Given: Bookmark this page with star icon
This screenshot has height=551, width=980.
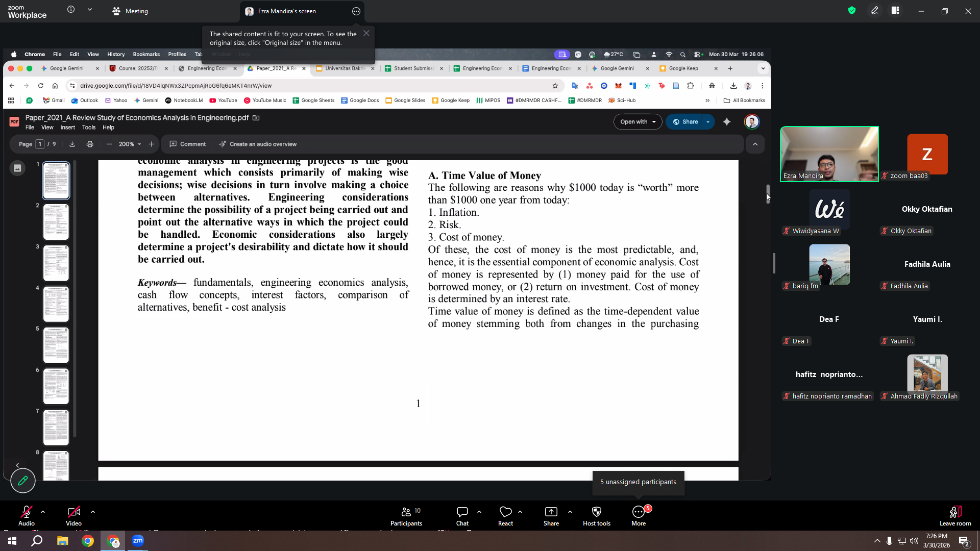Looking at the screenshot, I should coord(555,86).
